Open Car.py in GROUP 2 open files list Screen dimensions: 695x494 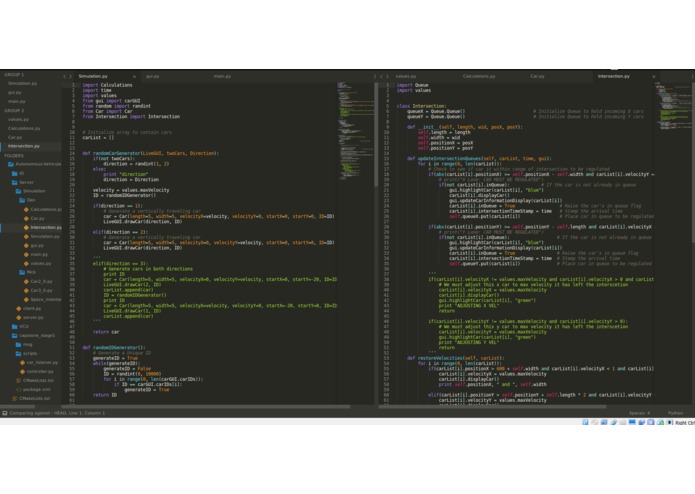(15, 137)
